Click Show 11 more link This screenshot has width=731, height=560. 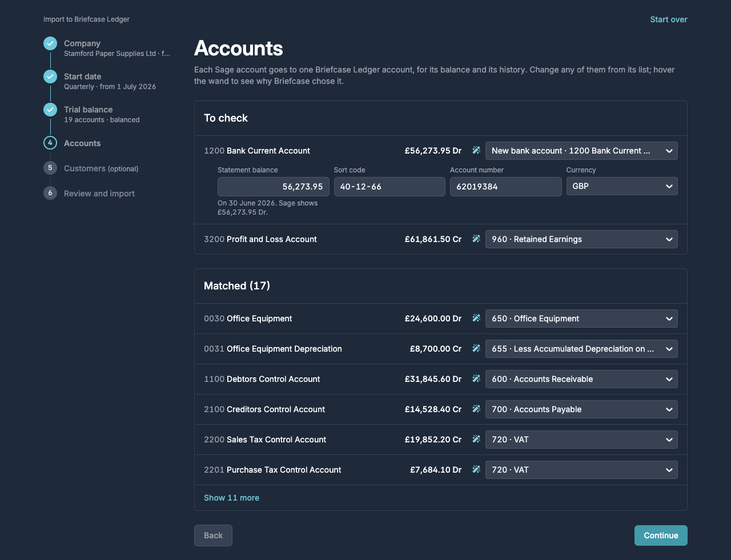[x=231, y=498]
